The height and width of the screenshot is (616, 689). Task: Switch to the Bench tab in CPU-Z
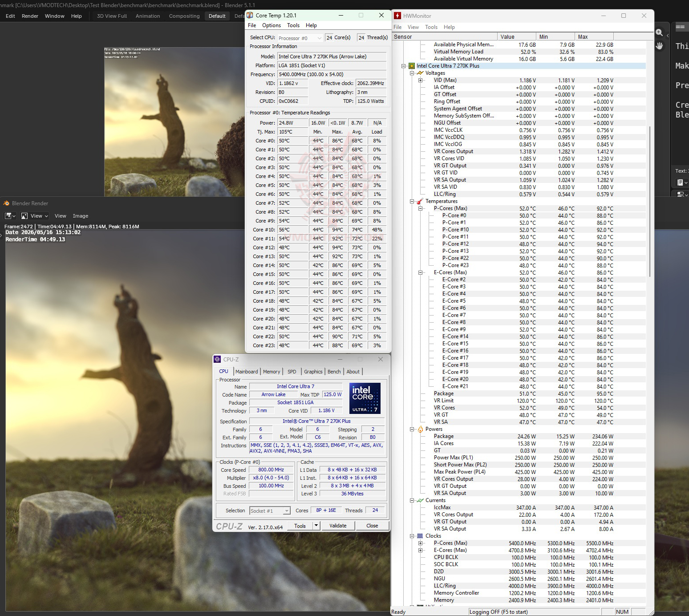point(334,372)
